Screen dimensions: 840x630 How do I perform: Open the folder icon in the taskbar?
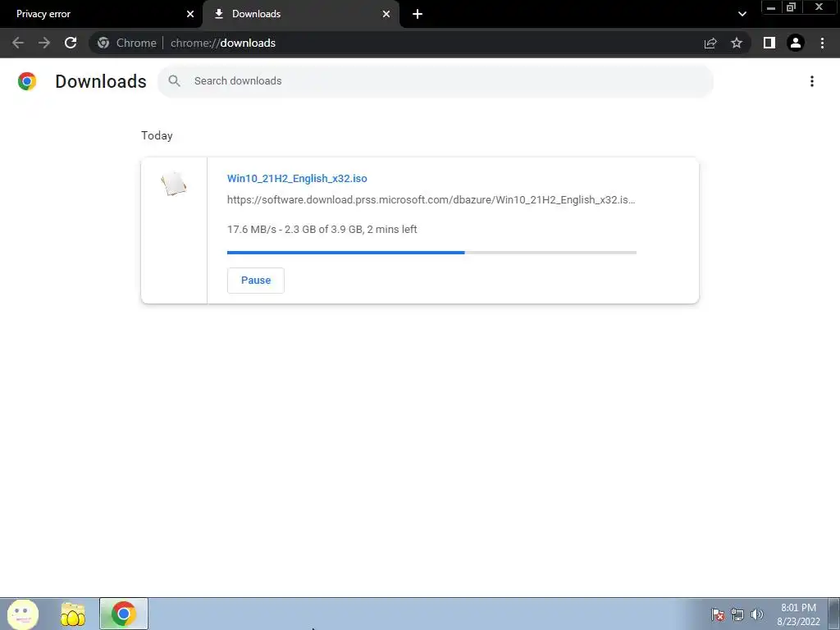(73, 614)
